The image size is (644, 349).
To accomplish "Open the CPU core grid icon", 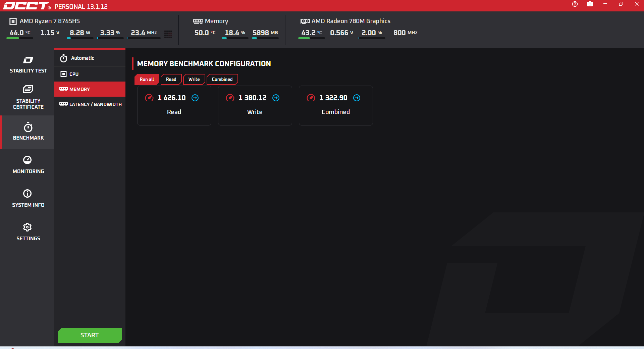I will pyautogui.click(x=168, y=34).
